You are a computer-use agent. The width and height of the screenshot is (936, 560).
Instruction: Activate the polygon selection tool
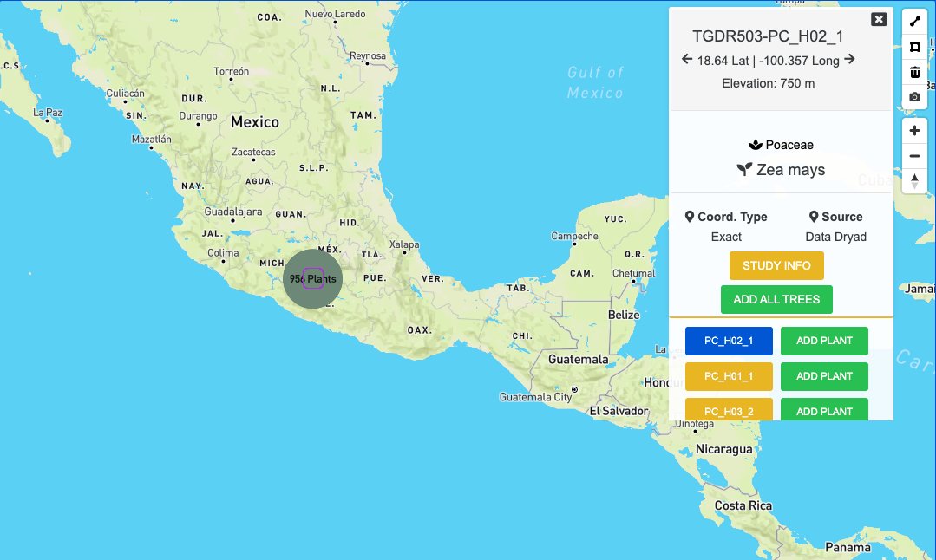pyautogui.click(x=914, y=47)
